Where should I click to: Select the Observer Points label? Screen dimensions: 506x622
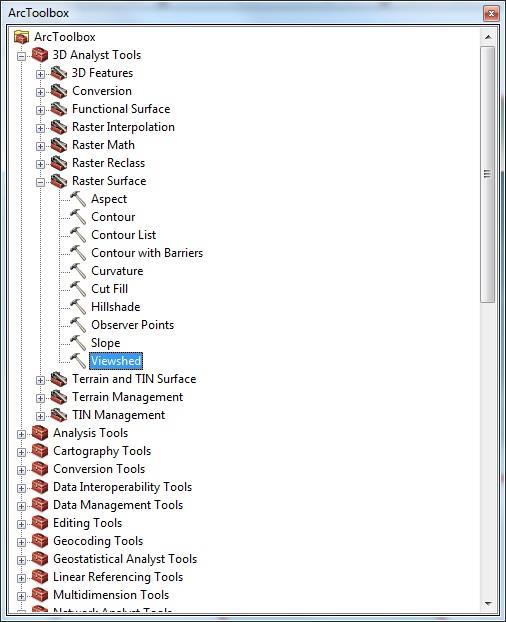pyautogui.click(x=132, y=325)
